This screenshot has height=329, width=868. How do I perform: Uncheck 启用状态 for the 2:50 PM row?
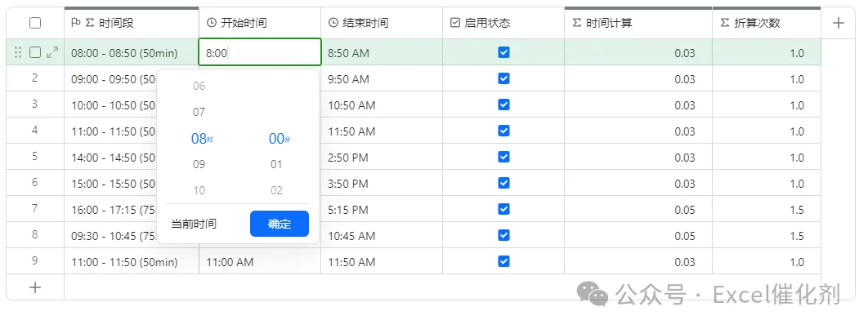(x=503, y=157)
